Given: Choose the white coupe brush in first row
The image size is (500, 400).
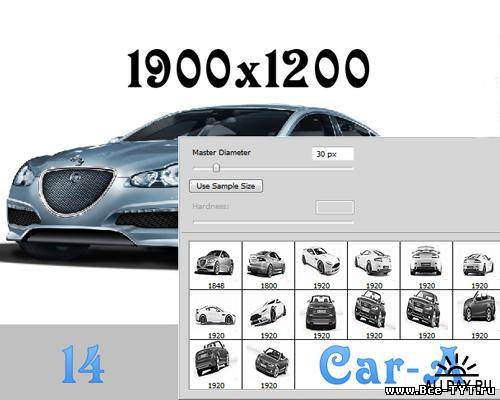Looking at the screenshot, I should pos(321,265).
